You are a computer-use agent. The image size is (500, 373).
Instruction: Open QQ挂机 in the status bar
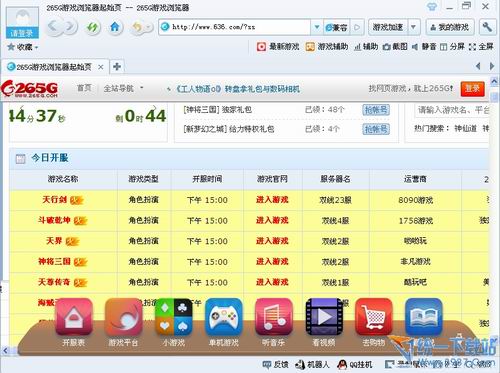(x=355, y=364)
